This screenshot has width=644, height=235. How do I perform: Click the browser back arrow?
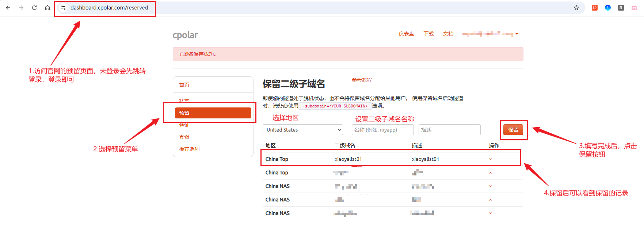8,8
